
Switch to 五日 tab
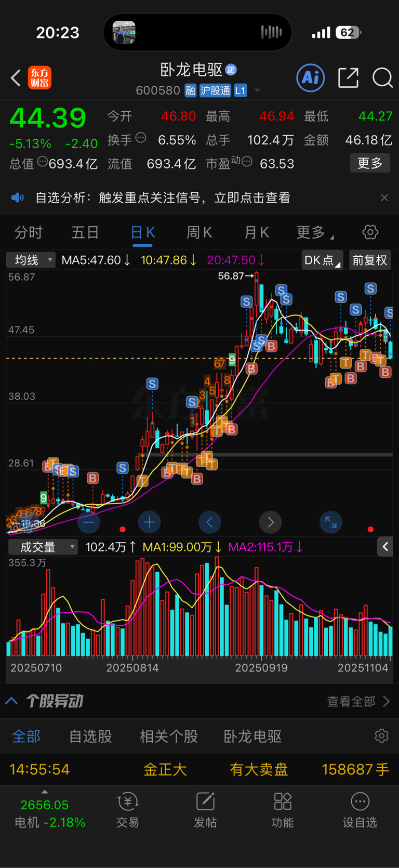[x=85, y=232]
